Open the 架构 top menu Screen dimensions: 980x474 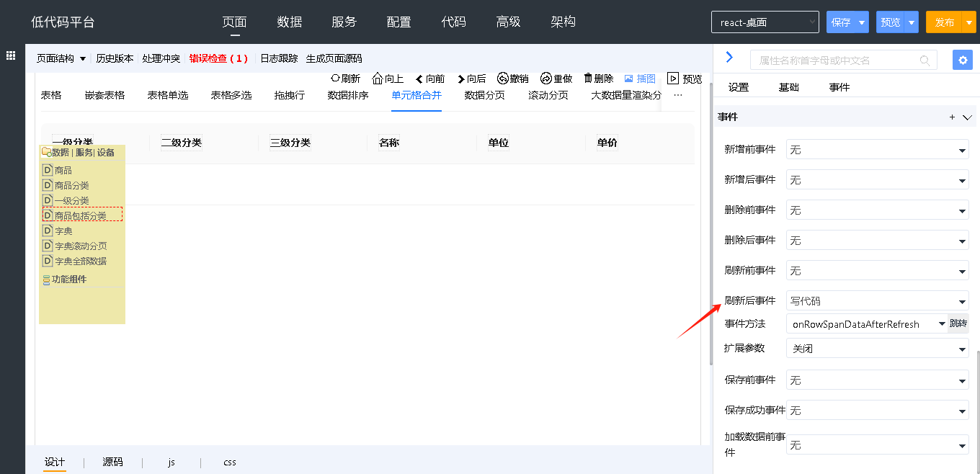coord(563,22)
